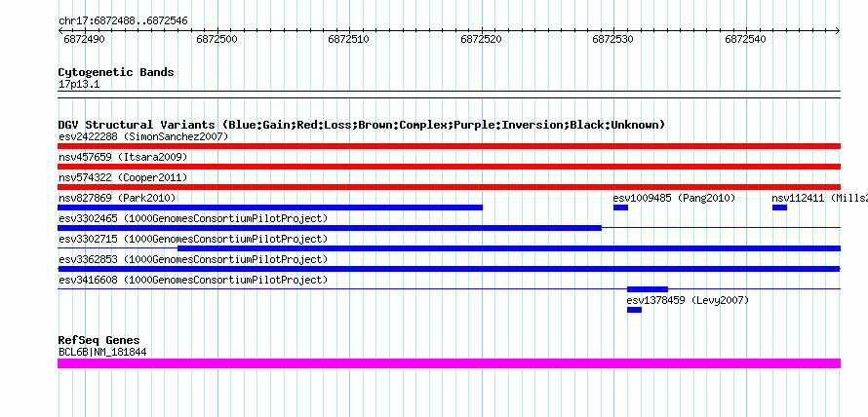Open variant label esv1378459 (Levy2007)
This screenshot has width=868, height=417.
(x=688, y=300)
